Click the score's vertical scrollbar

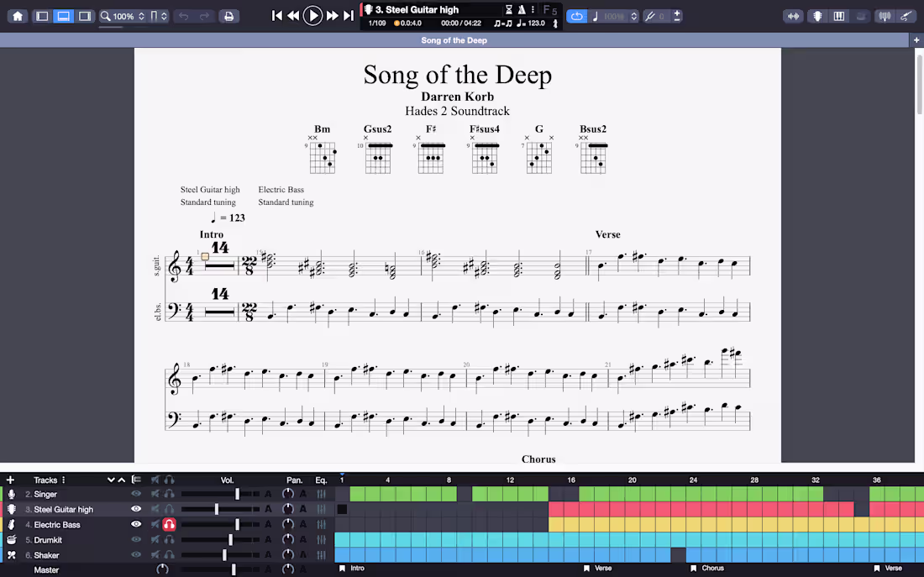919,85
